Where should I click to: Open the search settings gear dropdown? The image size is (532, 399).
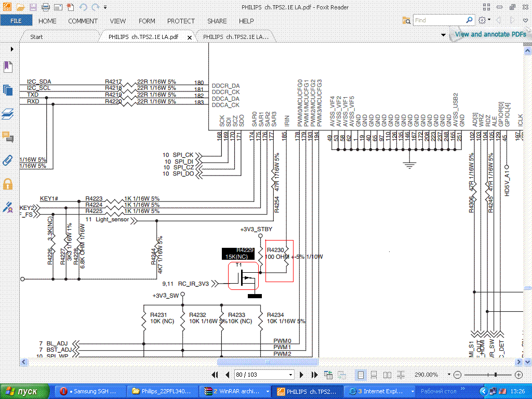484,20
